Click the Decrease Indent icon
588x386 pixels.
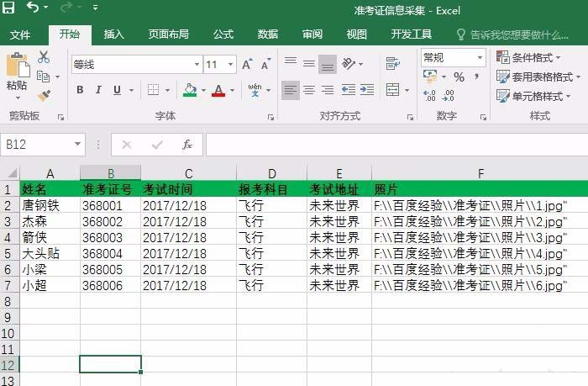click(x=349, y=90)
